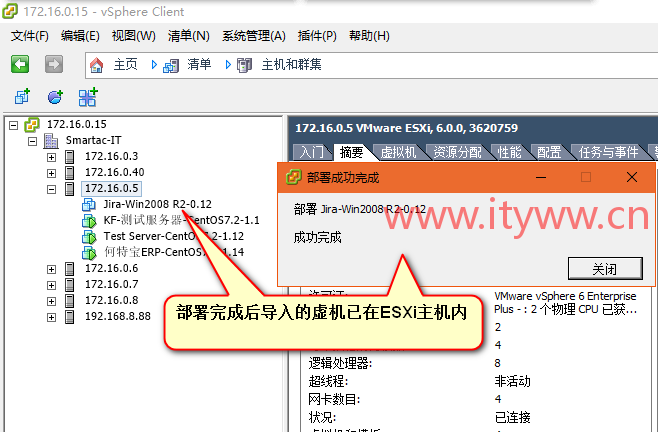Screen dimensions: 658x432
Task: Click the Smartac-IT datacenter building icon
Action: (x=51, y=141)
